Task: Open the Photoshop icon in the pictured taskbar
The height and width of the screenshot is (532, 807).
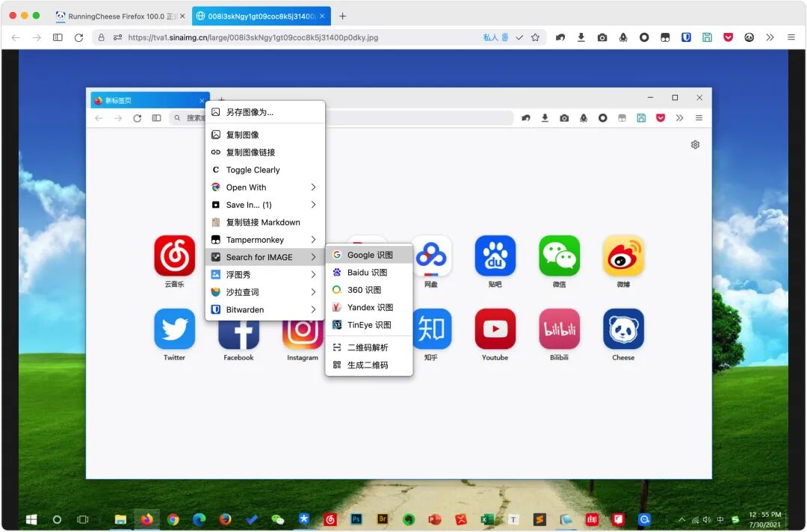Action: [x=356, y=519]
